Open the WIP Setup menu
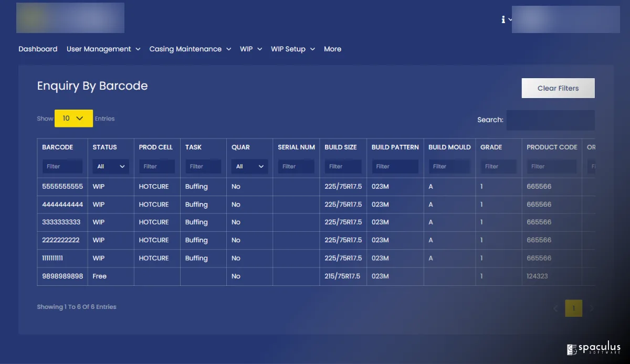The height and width of the screenshot is (364, 630). 292,49
